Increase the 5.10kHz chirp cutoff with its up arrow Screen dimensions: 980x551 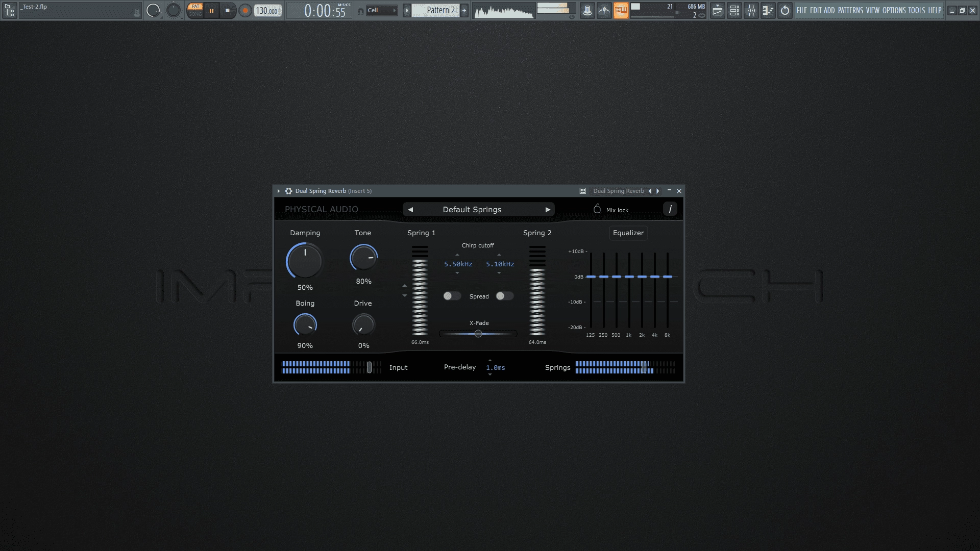499,255
